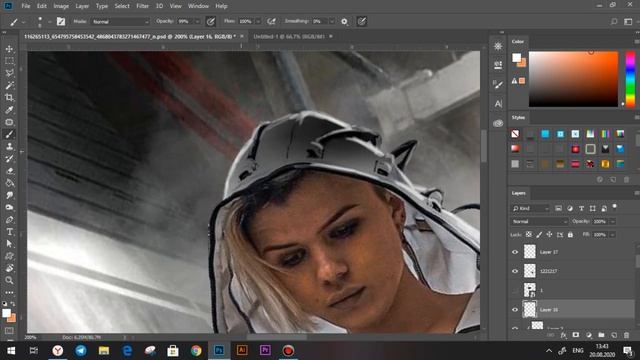The height and width of the screenshot is (360, 640).
Task: Open the Image menu
Action: click(x=61, y=6)
